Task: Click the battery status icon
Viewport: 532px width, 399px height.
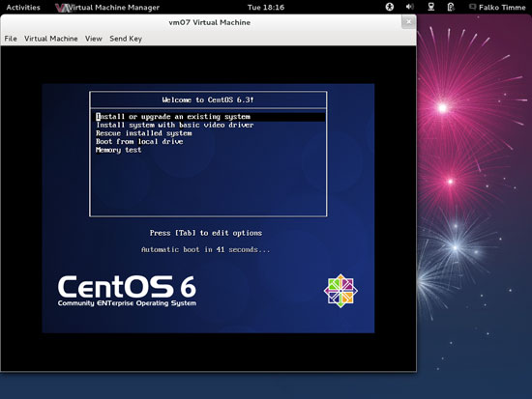Action: 451,7
